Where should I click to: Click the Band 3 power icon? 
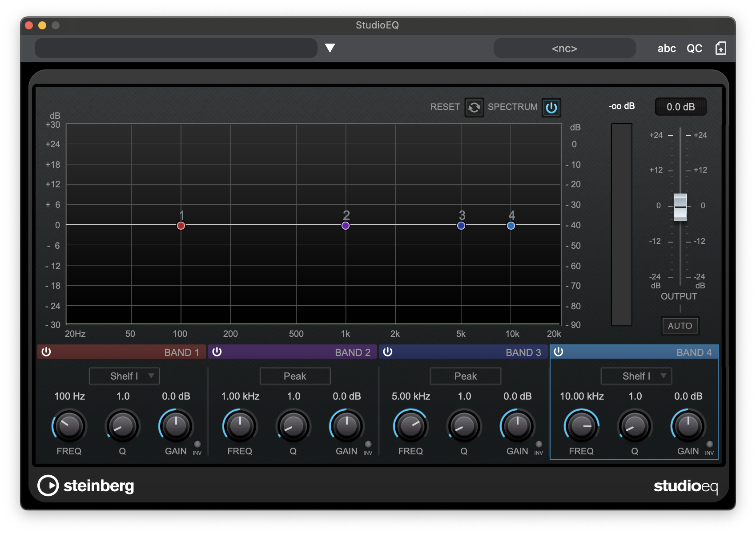tap(388, 352)
